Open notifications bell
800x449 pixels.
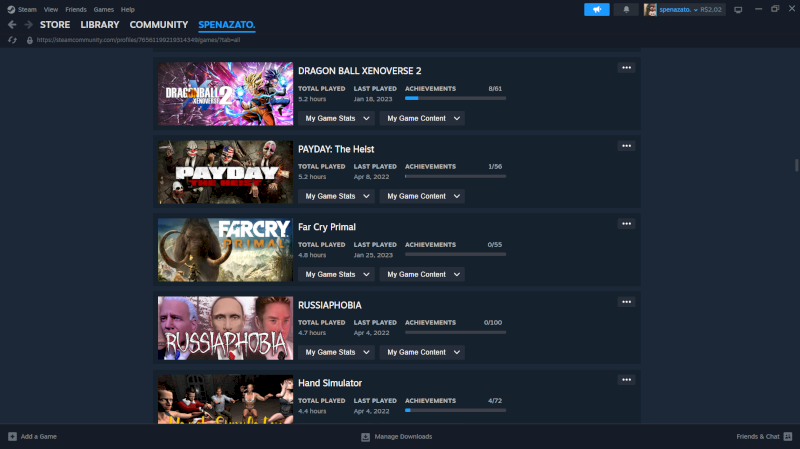[626, 9]
